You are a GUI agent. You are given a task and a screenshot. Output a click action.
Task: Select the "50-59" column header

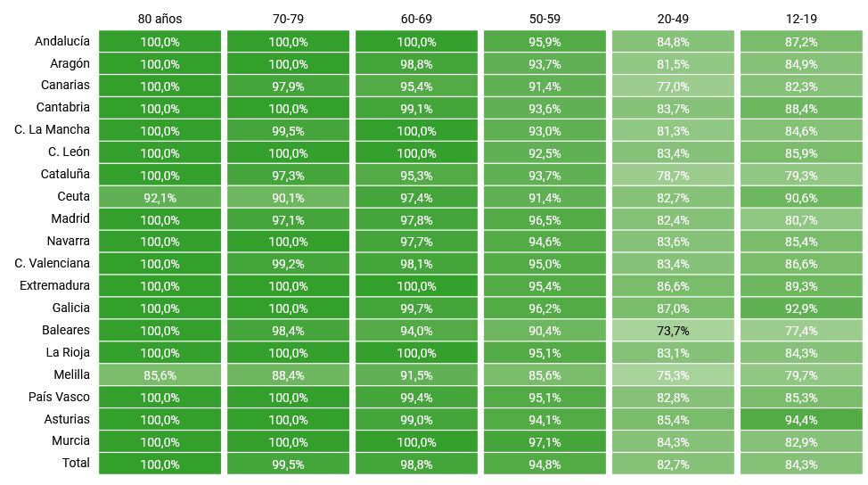click(545, 19)
